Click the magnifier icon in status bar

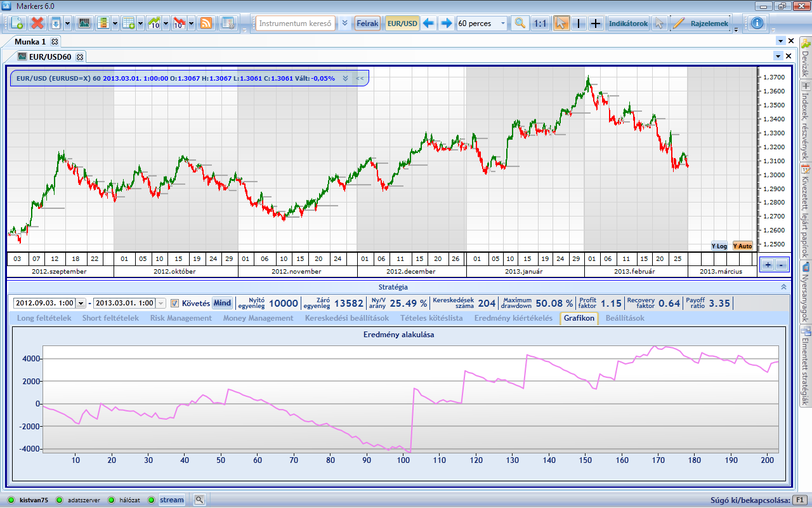pos(200,500)
